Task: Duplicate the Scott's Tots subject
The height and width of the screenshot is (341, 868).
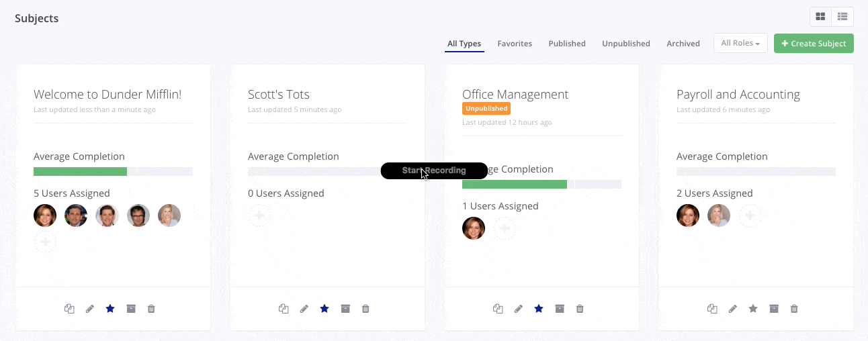Action: (284, 309)
